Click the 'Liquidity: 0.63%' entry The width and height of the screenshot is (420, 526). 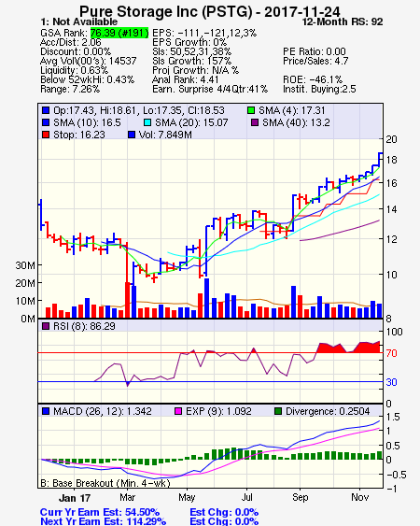[74, 70]
